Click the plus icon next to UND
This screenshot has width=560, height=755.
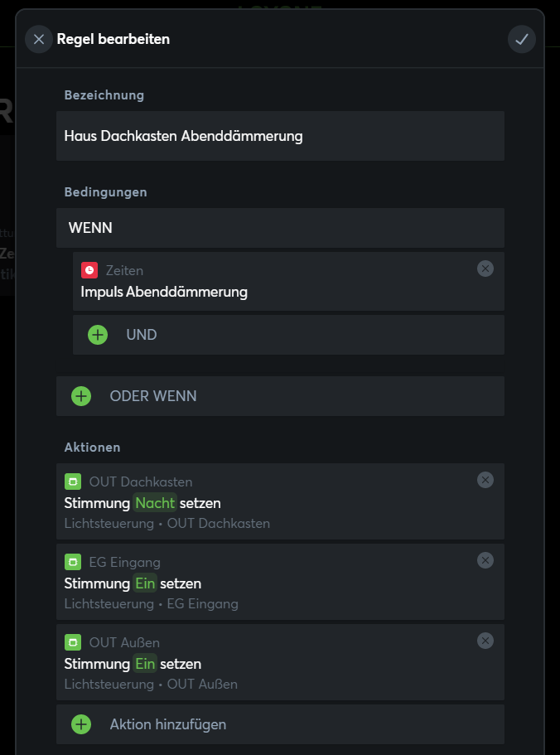[98, 335]
